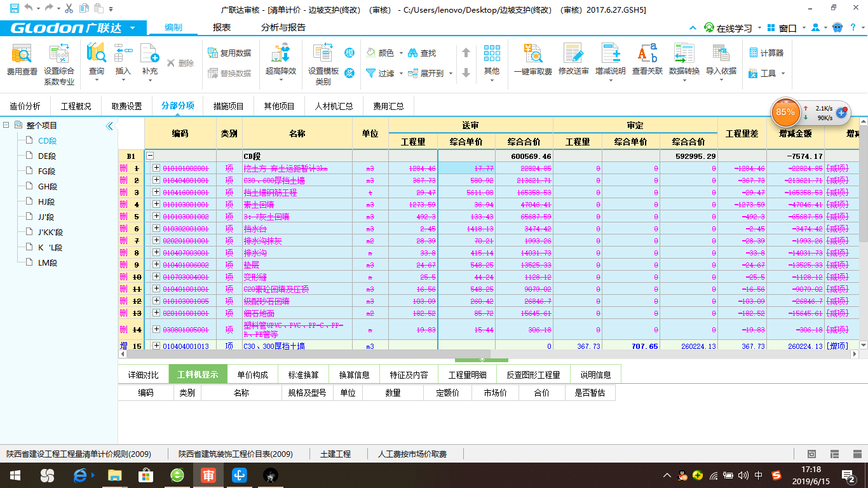Image resolution: width=868 pixels, height=488 pixels.
Task: Expand row 8 排水沟 item
Action: (157, 253)
